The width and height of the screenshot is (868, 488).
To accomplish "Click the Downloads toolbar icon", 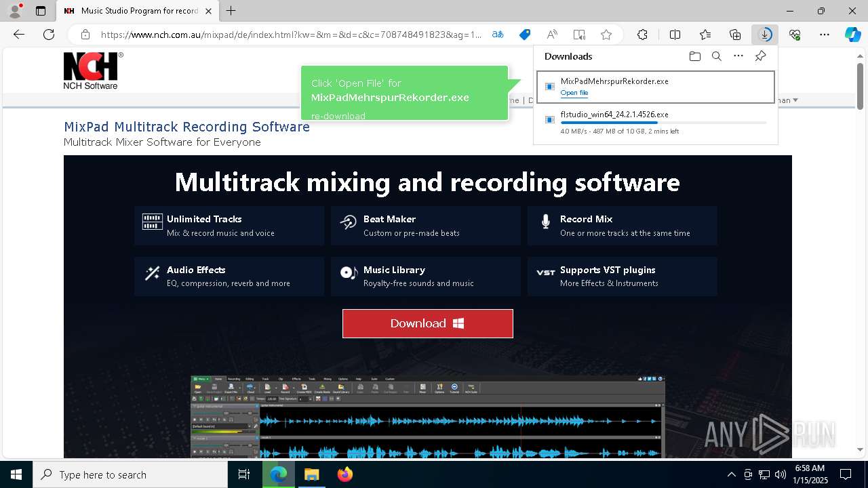I will 765,35.
